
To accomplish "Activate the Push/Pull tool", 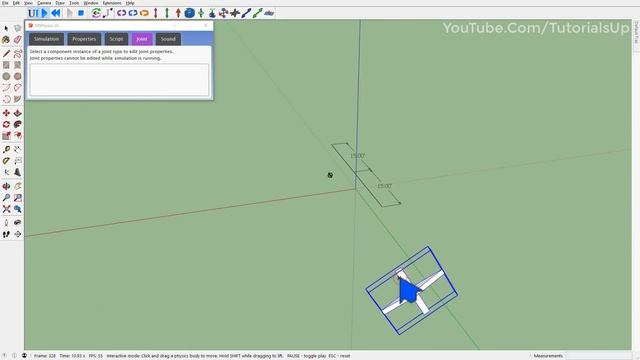I will tap(18, 113).
